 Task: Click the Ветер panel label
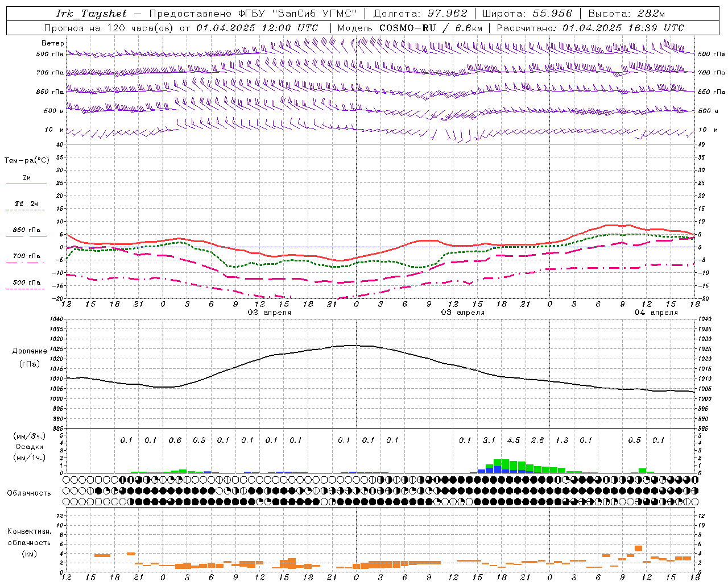(53, 43)
